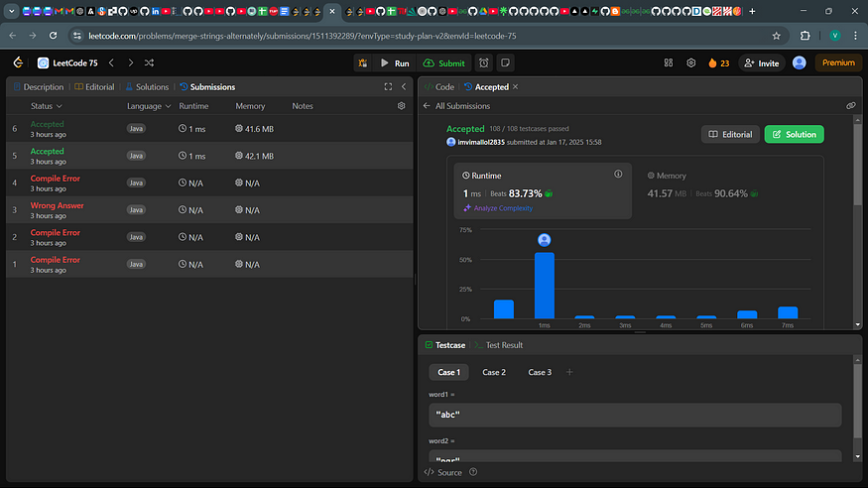The height and width of the screenshot is (488, 868).
Task: Go to previous problem in LeetCode 75
Action: click(x=112, y=63)
